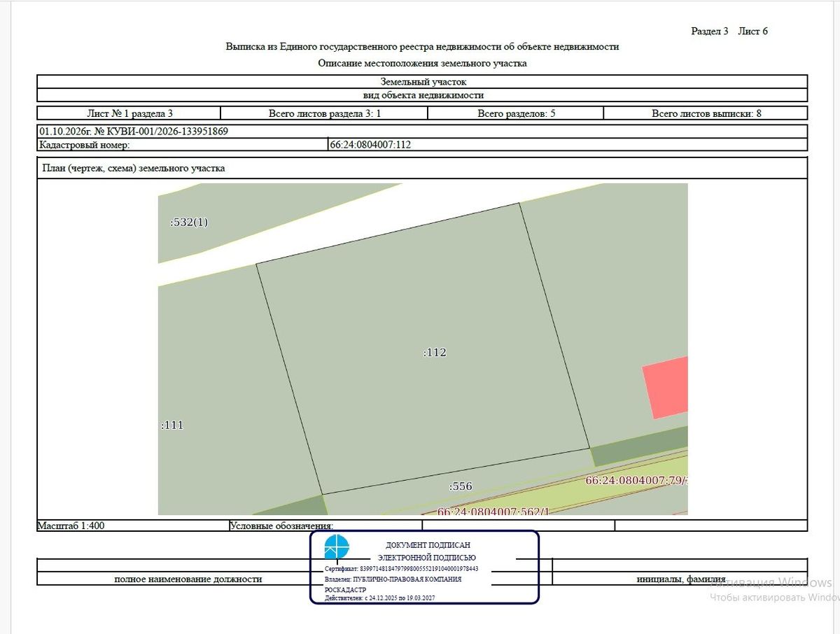The image size is (840, 634).
Task: Click the label 66:24:0804007:79 on the map
Action: [x=636, y=481]
